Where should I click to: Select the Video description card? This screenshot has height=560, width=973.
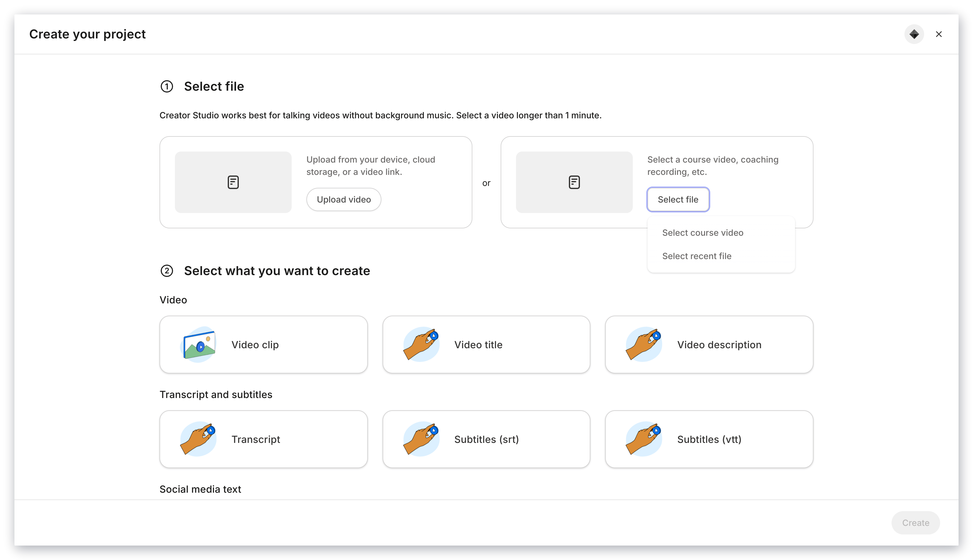coord(709,344)
